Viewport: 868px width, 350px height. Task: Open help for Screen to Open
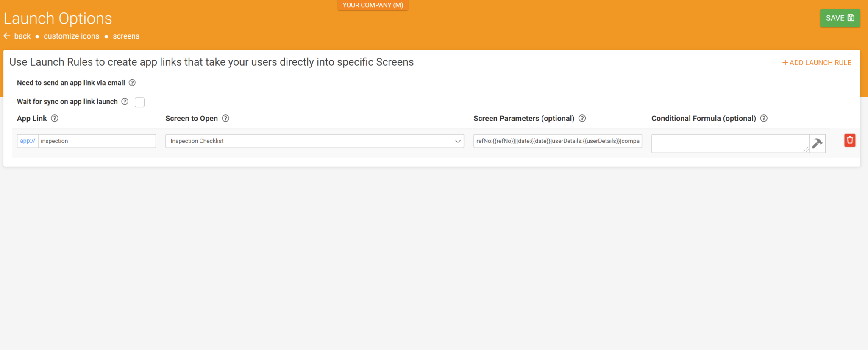225,118
